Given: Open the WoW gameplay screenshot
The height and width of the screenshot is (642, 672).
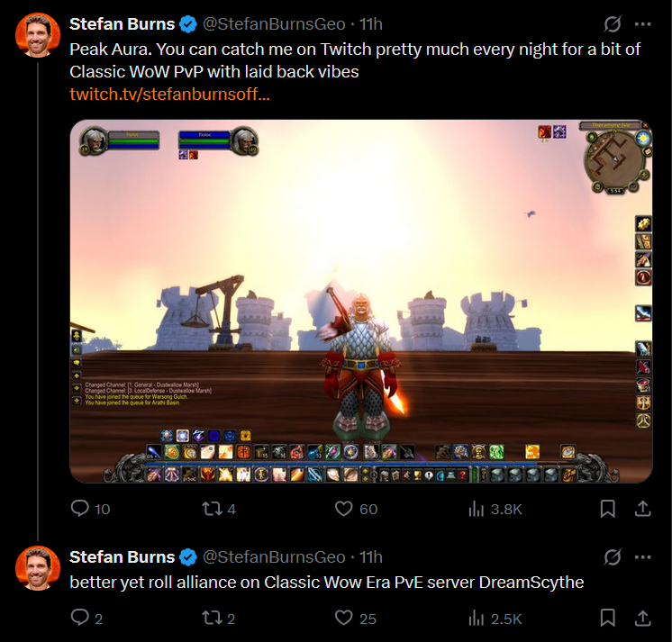Looking at the screenshot, I should click(x=361, y=301).
